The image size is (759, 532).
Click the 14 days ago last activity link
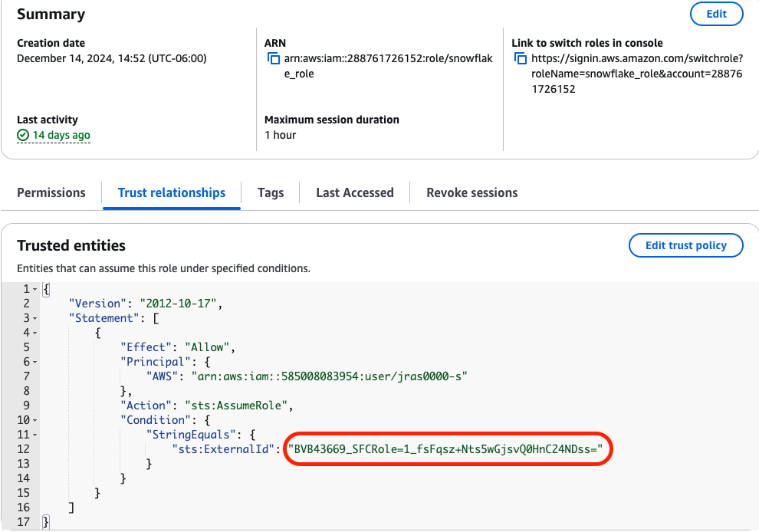61,135
